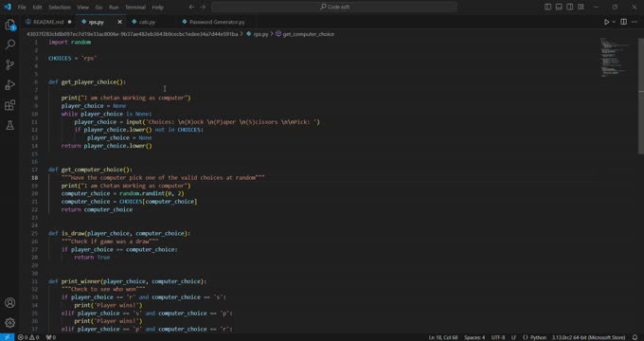Viewport: 644px width, 341px height.
Task: Open notifications bell in status bar
Action: (635, 337)
